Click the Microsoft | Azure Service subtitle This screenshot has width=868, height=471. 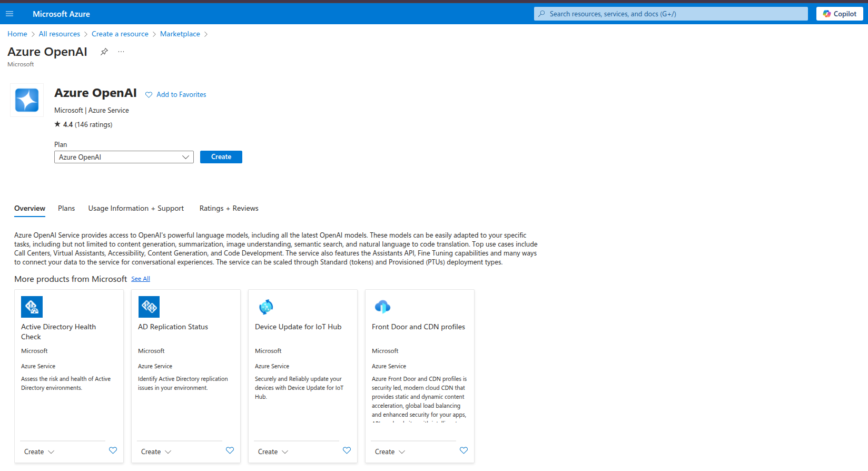click(92, 111)
